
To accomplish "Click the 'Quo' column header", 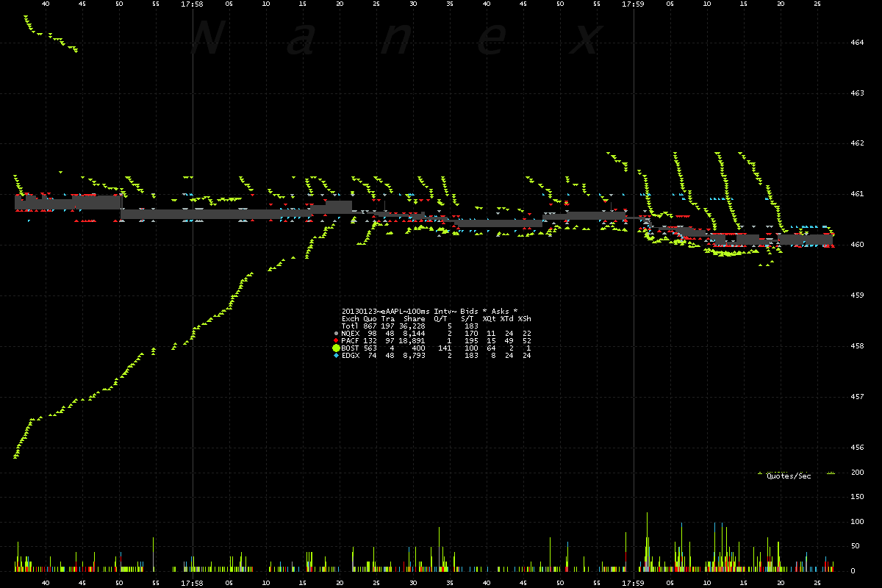I will (370, 319).
